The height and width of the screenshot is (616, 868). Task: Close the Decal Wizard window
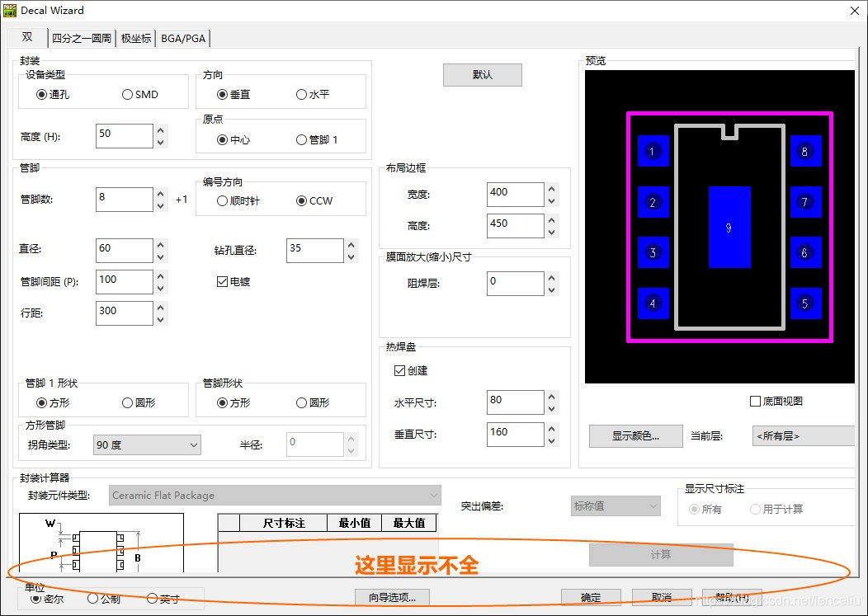coord(855,11)
